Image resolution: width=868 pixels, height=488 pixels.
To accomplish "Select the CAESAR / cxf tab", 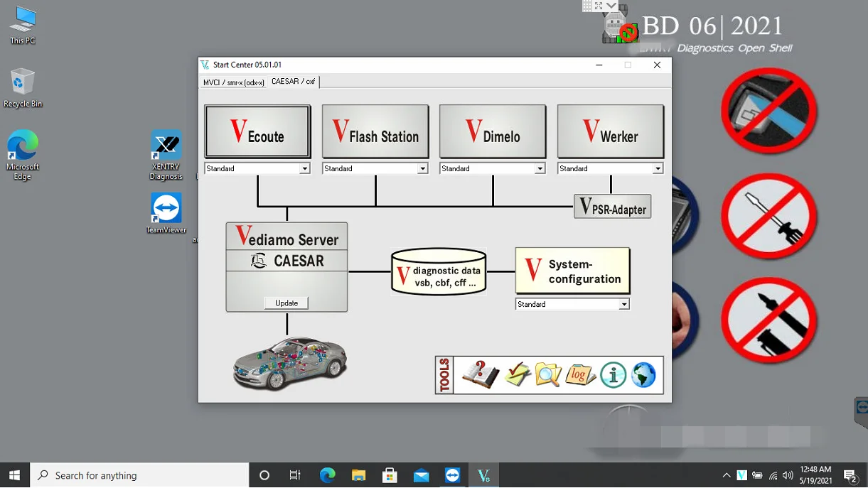I will tap(294, 82).
